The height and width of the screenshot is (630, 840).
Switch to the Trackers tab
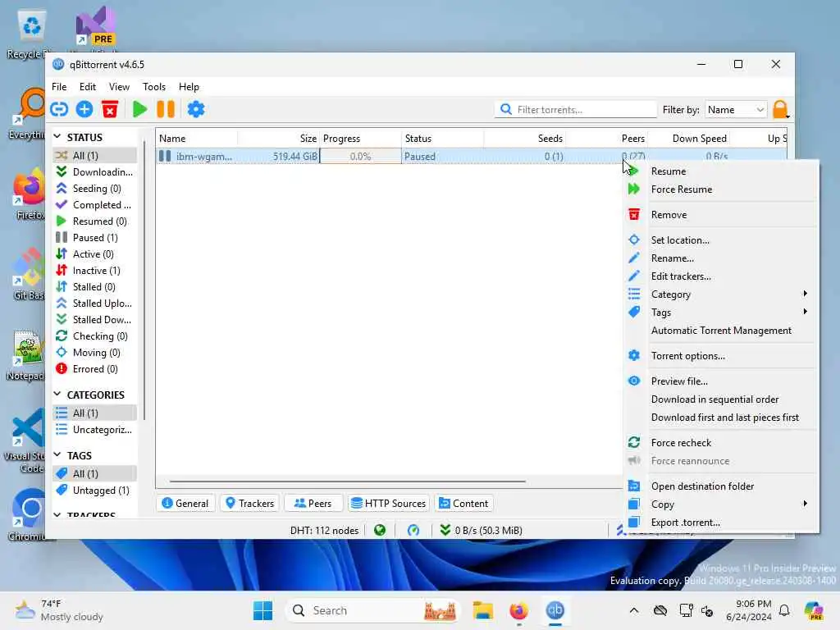click(x=249, y=503)
